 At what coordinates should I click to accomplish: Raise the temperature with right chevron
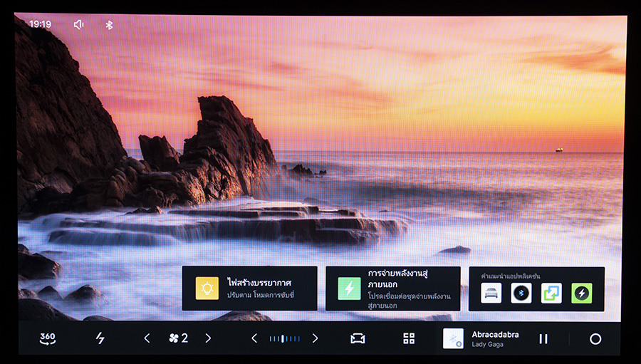(315, 338)
